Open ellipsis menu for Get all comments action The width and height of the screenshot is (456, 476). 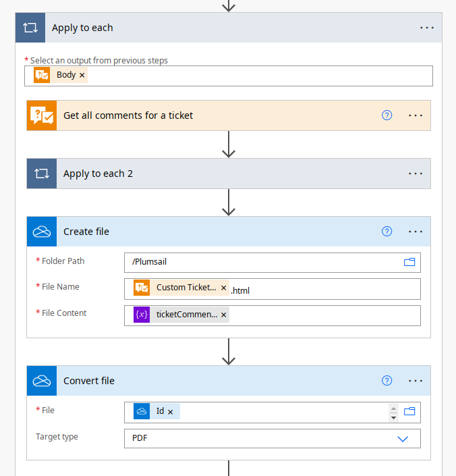tap(416, 115)
